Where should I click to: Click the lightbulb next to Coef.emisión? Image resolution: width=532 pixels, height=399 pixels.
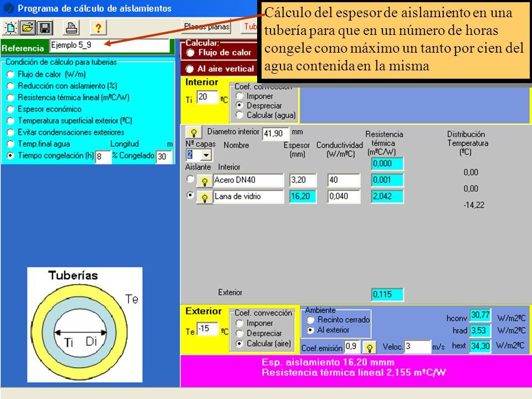[370, 347]
